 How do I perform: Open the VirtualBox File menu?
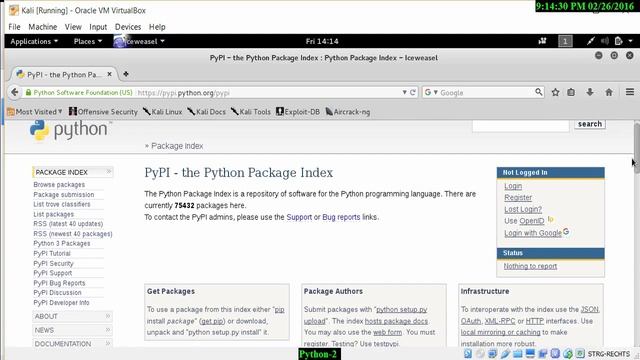(x=14, y=27)
